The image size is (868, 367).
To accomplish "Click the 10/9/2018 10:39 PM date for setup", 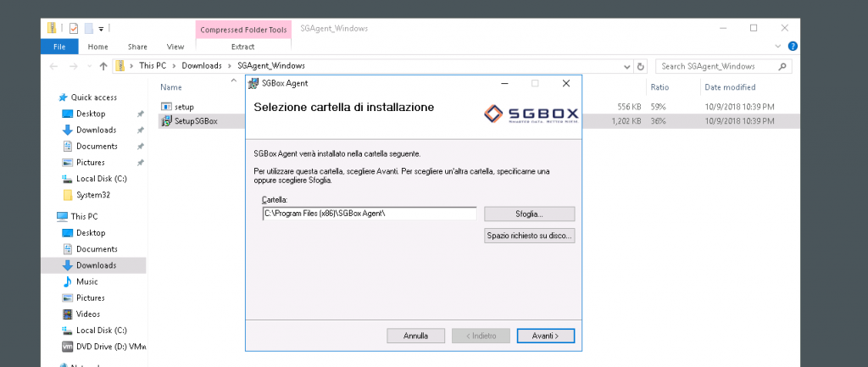I will tap(739, 106).
